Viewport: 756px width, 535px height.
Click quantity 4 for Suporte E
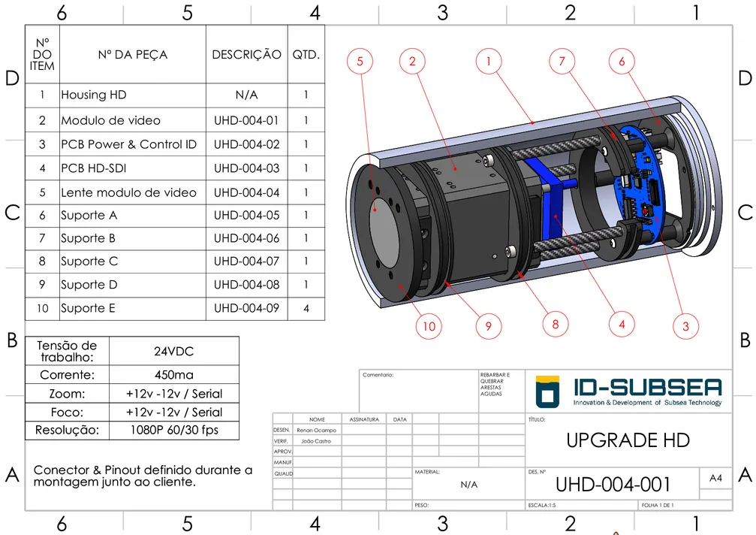click(306, 308)
